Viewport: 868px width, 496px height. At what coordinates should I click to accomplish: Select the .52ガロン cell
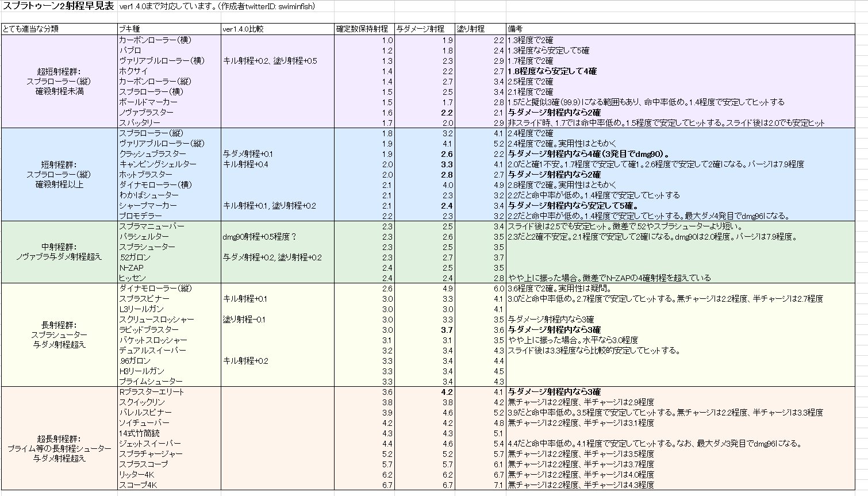[x=169, y=257]
